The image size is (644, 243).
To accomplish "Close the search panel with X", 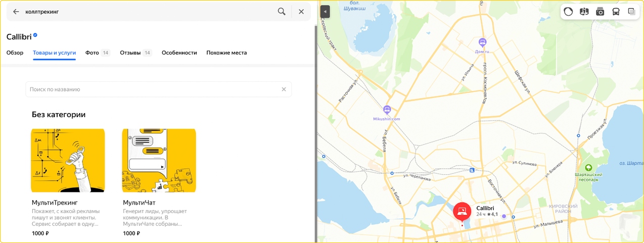I will [x=301, y=12].
